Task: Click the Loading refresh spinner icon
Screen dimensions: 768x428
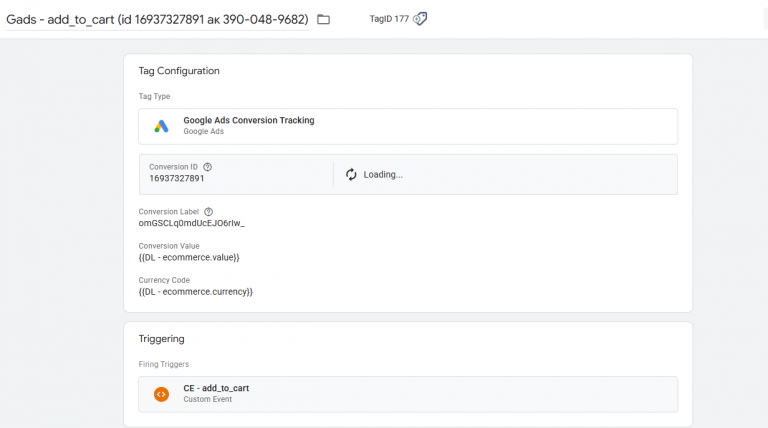Action: click(x=351, y=174)
